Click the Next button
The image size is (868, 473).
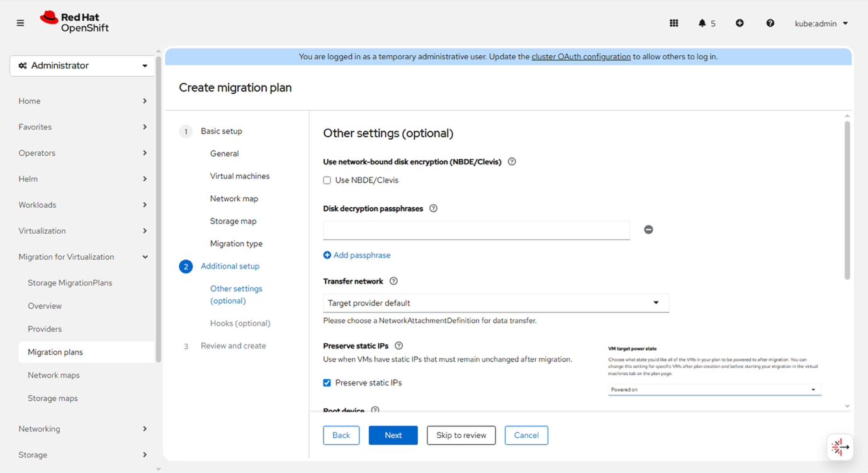pyautogui.click(x=393, y=435)
